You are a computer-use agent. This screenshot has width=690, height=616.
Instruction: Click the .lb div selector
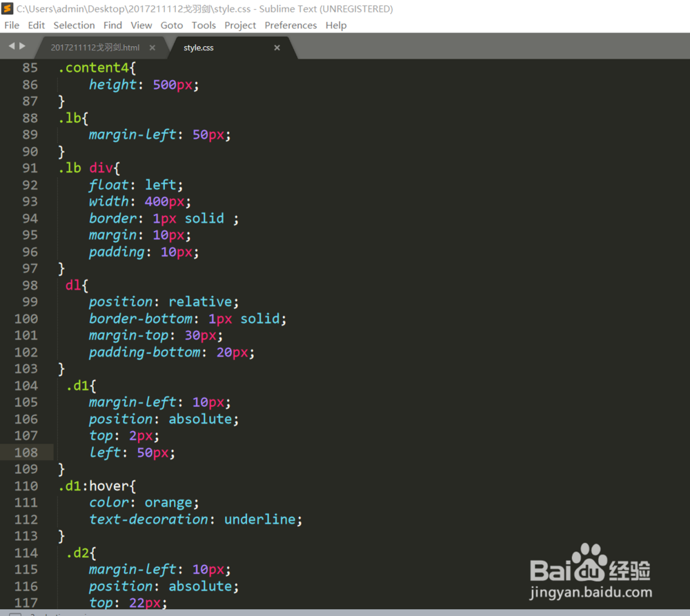[86, 168]
